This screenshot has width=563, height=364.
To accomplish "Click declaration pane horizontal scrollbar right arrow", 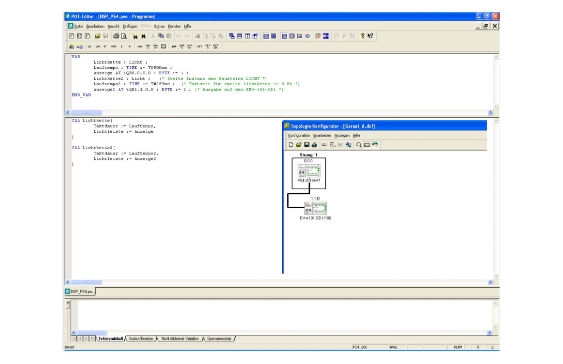I will [x=490, y=113].
